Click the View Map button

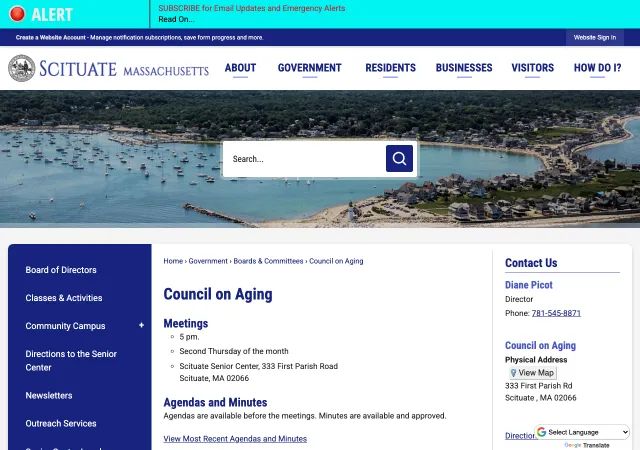(x=533, y=373)
